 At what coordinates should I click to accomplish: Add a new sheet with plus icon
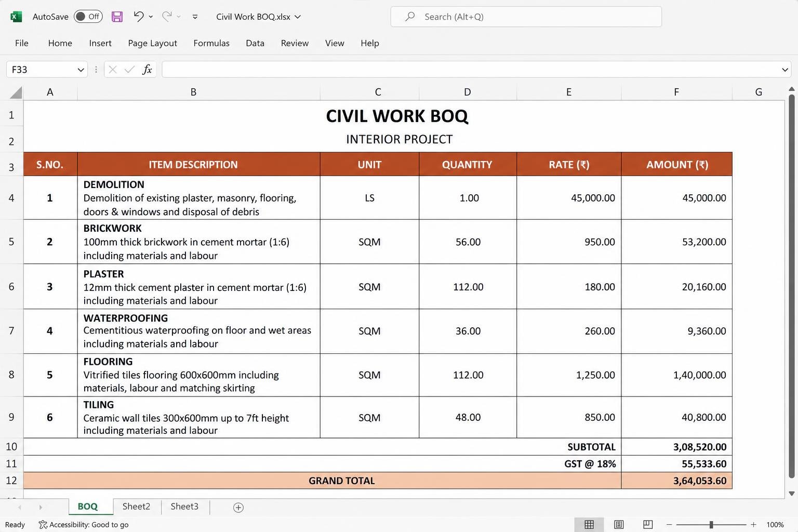click(238, 507)
